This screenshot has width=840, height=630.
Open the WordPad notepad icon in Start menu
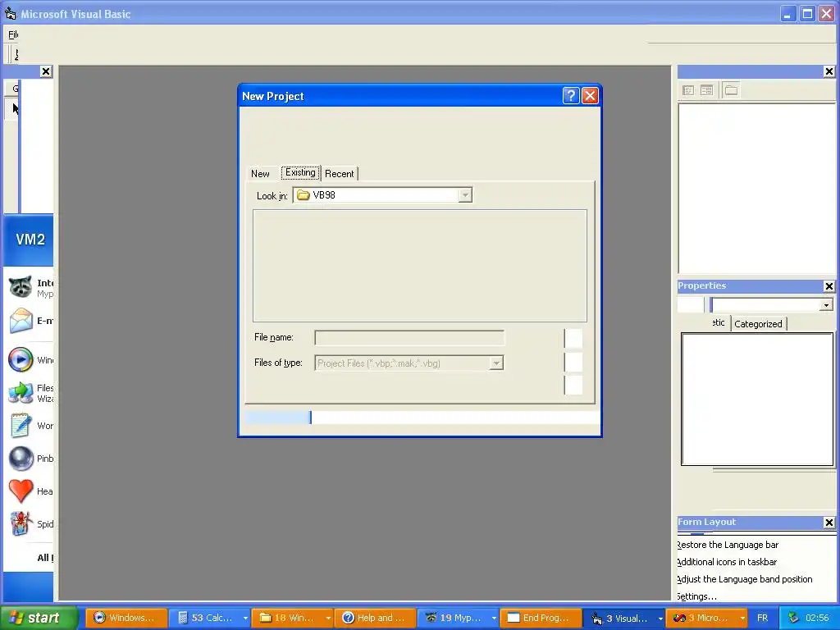tap(21, 426)
